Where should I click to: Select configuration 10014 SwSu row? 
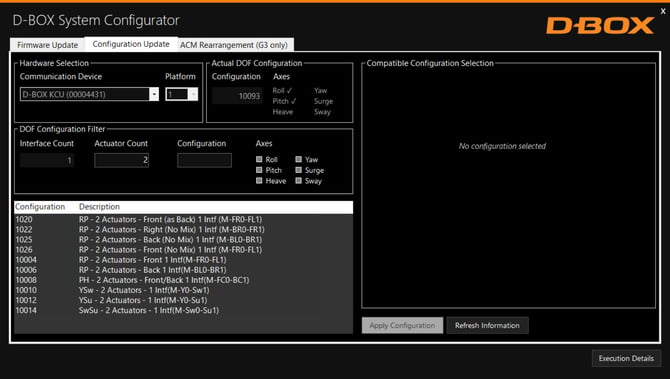(183, 311)
